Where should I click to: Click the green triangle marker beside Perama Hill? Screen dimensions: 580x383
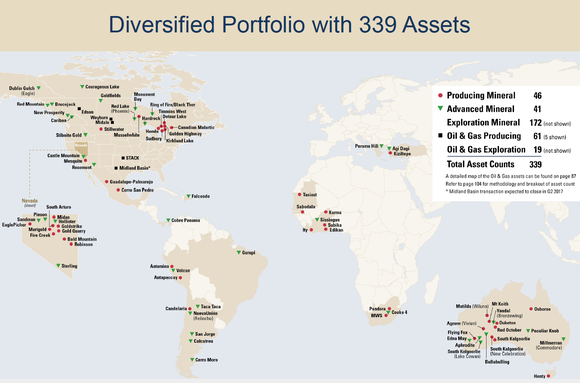pyautogui.click(x=381, y=146)
